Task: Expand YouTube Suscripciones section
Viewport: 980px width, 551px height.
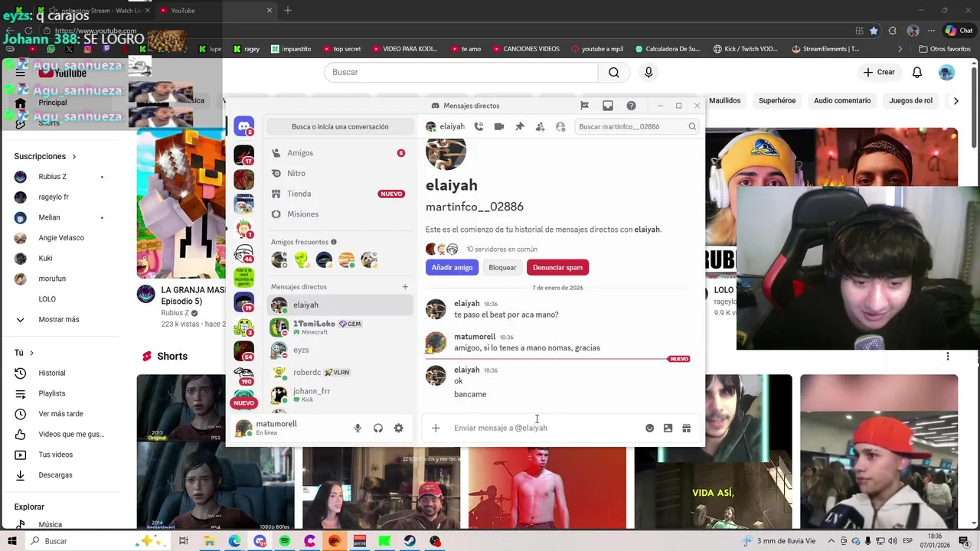Action: click(45, 156)
